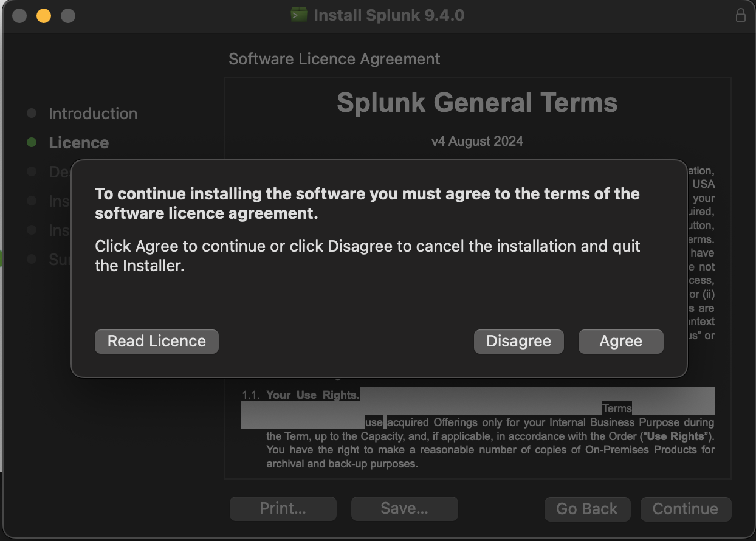This screenshot has width=756, height=541.
Task: Select the Introduction step in the sidebar
Action: [92, 114]
